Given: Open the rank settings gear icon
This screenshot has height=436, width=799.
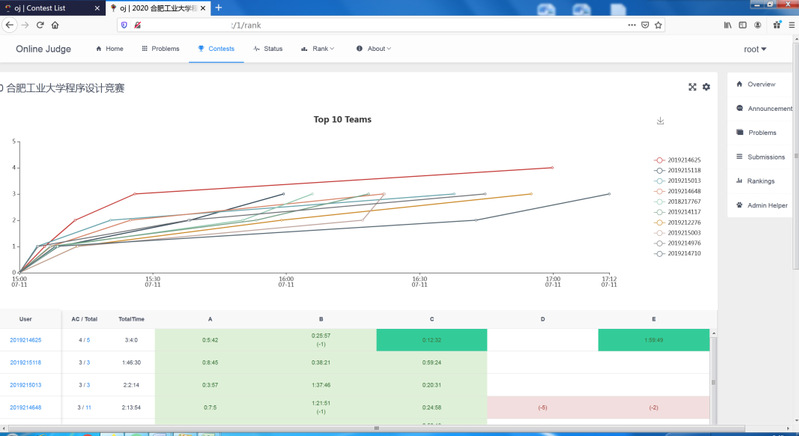Looking at the screenshot, I should click(706, 87).
